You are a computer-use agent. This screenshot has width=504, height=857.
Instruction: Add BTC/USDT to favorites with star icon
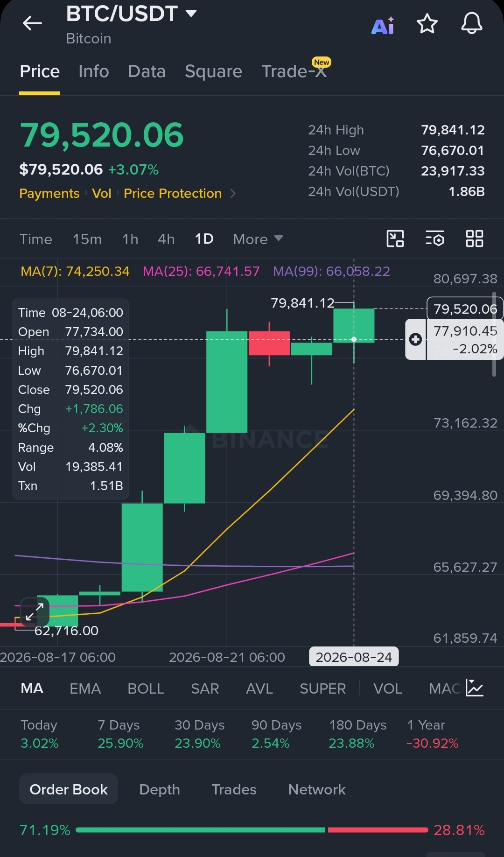[x=427, y=23]
